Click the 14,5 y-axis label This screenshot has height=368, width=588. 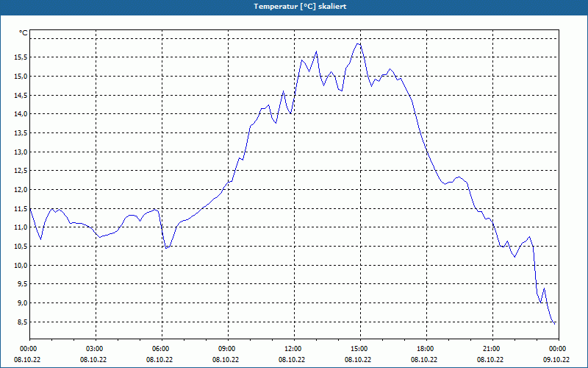point(21,95)
